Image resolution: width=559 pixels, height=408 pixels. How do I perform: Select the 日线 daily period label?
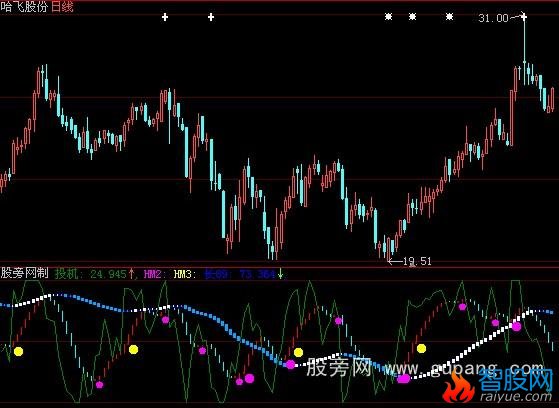click(x=62, y=7)
